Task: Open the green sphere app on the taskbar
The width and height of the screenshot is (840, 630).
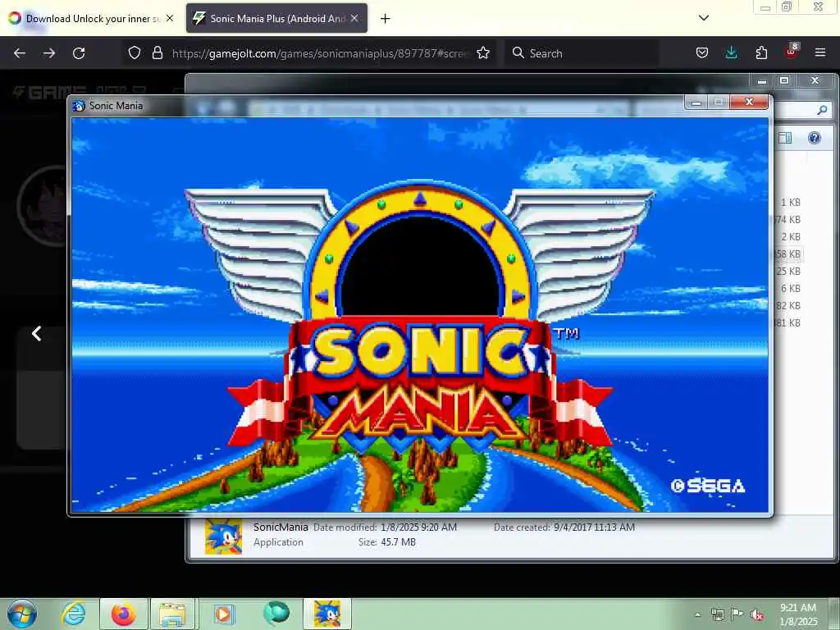Action: [x=276, y=614]
